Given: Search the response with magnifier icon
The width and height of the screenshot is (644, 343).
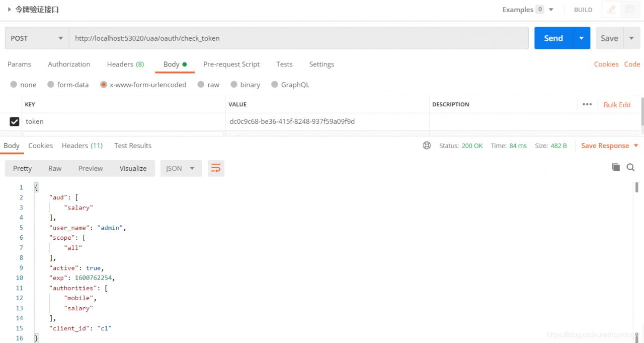Looking at the screenshot, I should (x=630, y=167).
